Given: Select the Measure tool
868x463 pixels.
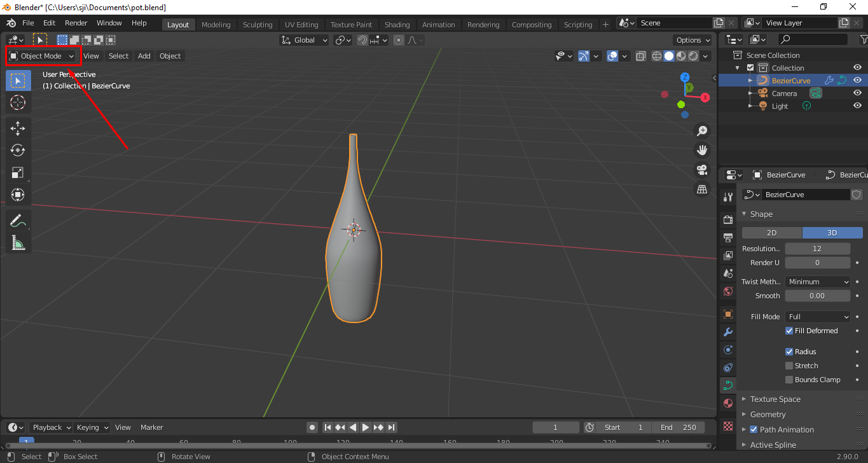Looking at the screenshot, I should 18,242.
